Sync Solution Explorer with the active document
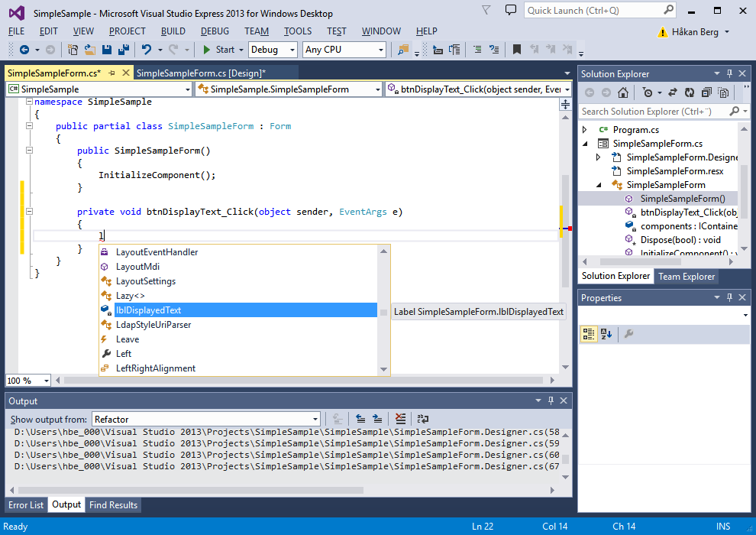This screenshot has width=756, height=535. 673,92
